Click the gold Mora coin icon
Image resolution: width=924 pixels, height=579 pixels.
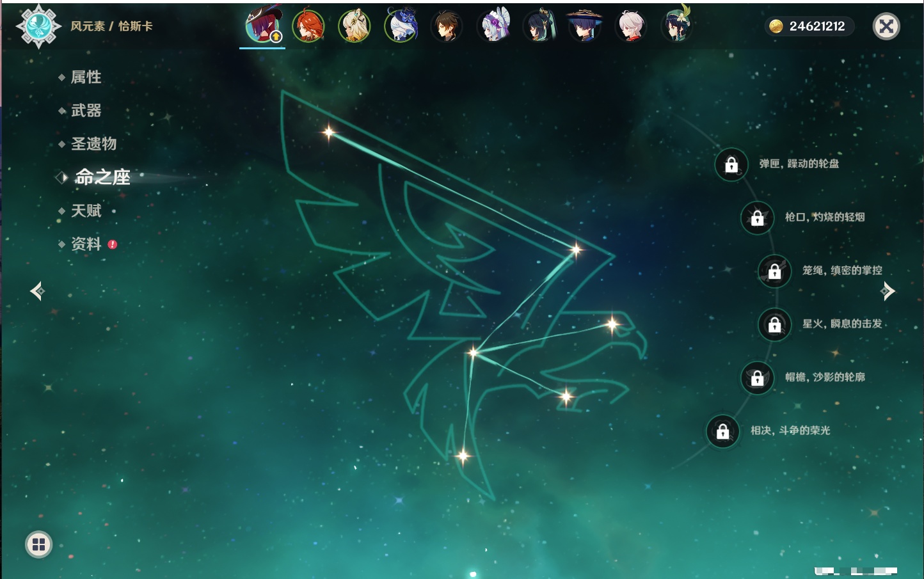tap(776, 26)
